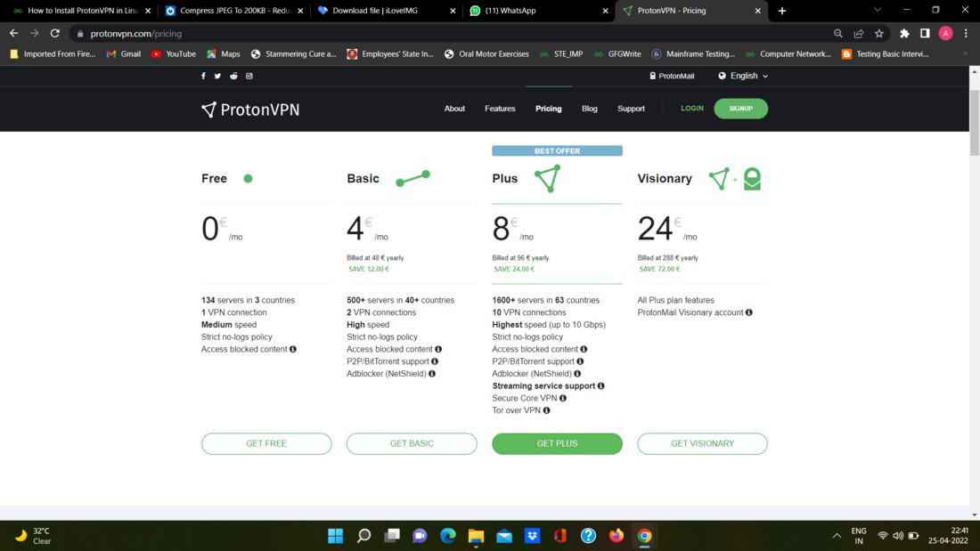Switch to Compress JPEG To 200KB tab
The image size is (980, 551).
click(233, 11)
